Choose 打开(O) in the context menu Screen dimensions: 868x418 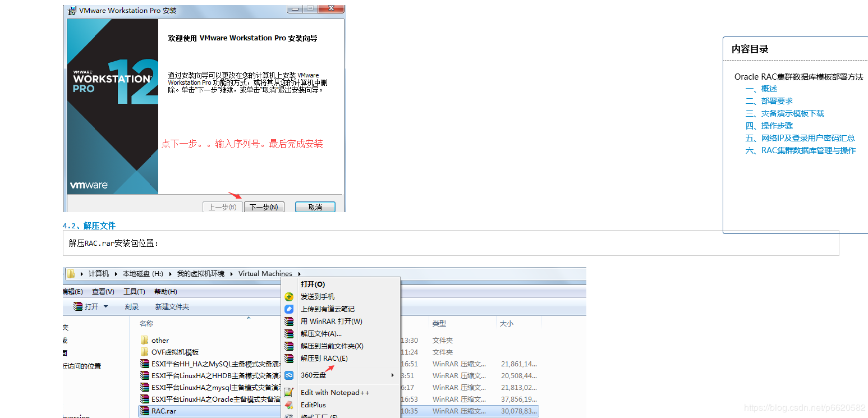pos(313,284)
